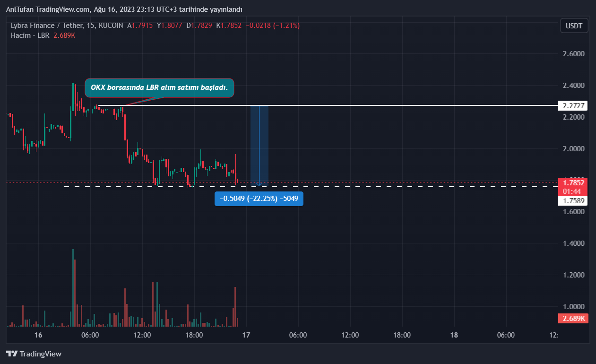
Task: Click the red 2.689K volume axis label
Action: pyautogui.click(x=573, y=319)
